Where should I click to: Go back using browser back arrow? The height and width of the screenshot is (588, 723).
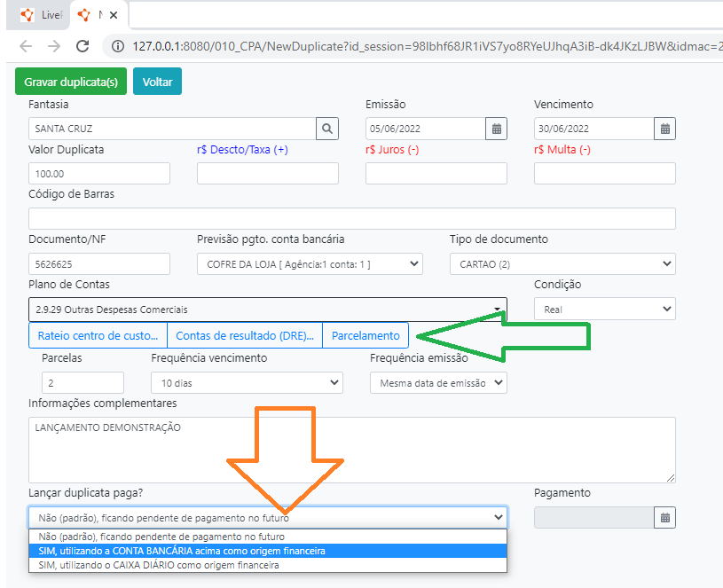[26, 46]
